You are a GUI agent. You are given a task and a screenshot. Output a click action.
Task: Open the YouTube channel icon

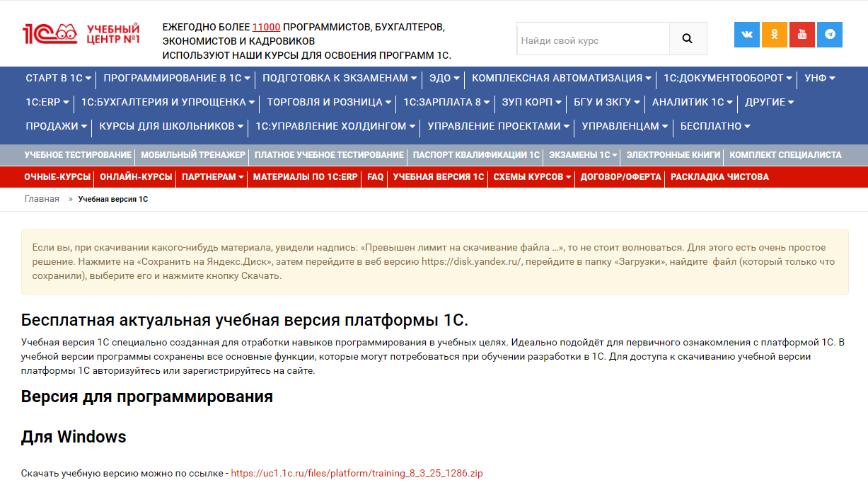click(x=802, y=35)
